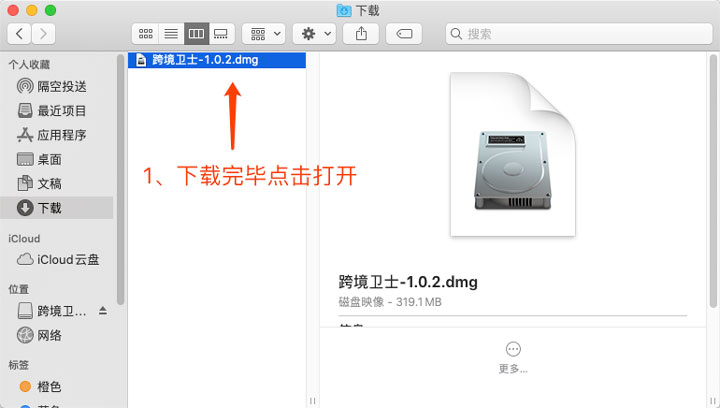The height and width of the screenshot is (408, 720).
Task: Switch to column view
Action: (197, 34)
